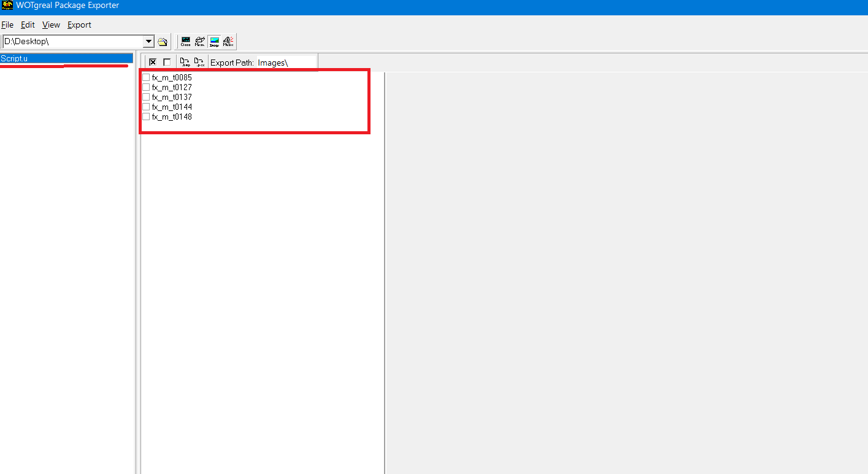Click the browse folder icon
Image resolution: width=868 pixels, height=474 pixels.
(163, 42)
